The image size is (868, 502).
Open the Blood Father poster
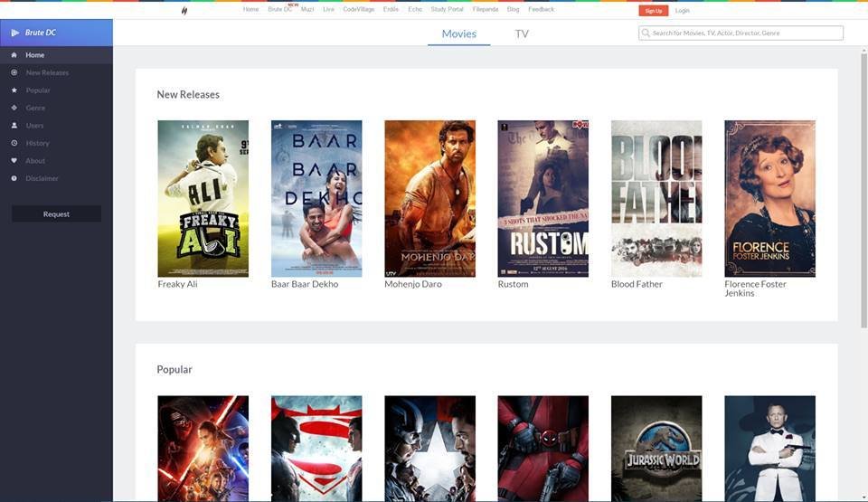[x=656, y=199]
